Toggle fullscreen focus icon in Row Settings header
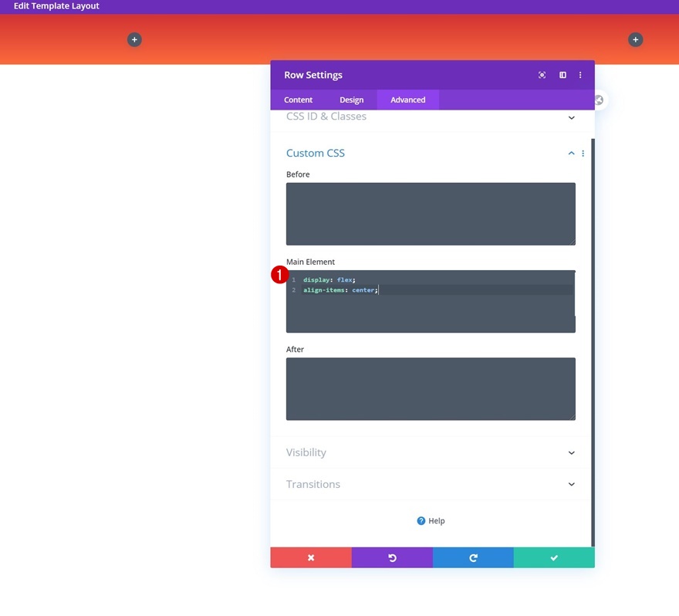679x616 pixels. [542, 75]
